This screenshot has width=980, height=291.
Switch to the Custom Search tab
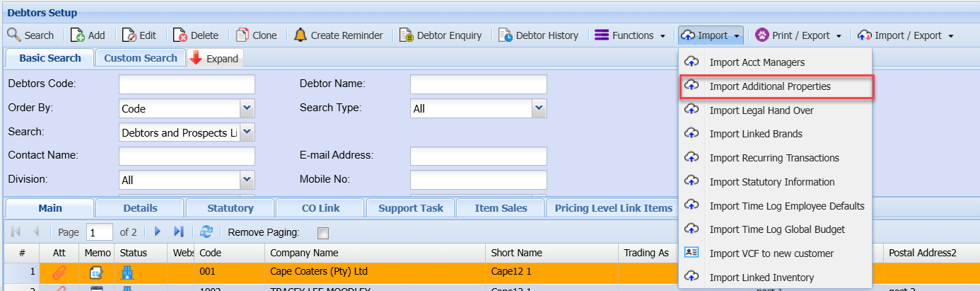141,58
